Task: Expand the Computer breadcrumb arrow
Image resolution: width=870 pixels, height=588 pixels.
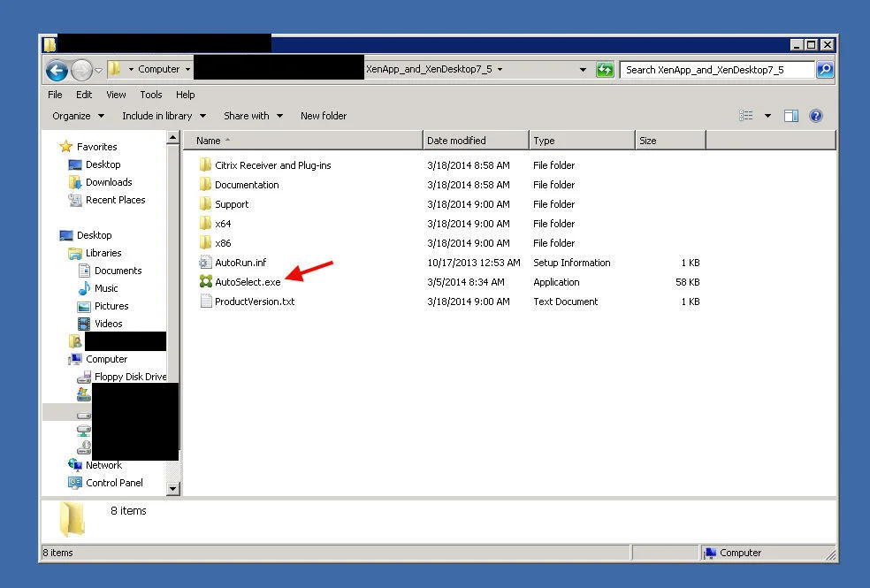Action: pos(187,69)
